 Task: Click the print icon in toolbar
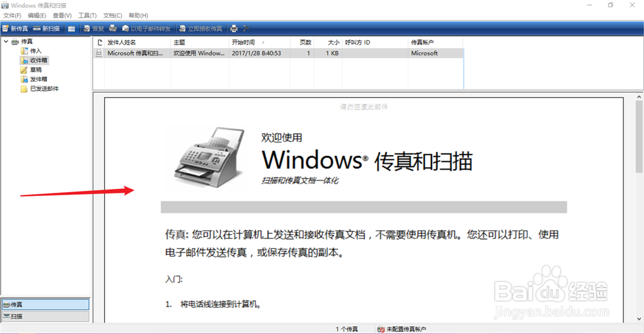pyautogui.click(x=234, y=28)
